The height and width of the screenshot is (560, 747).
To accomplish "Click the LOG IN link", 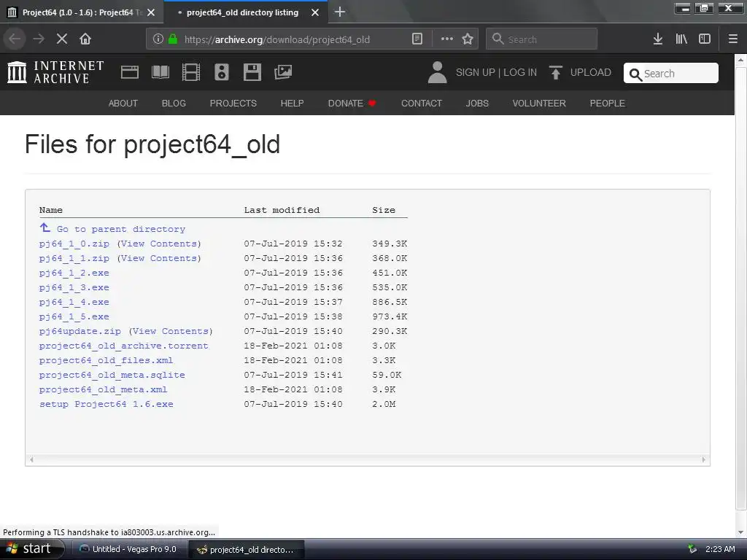I will [520, 72].
